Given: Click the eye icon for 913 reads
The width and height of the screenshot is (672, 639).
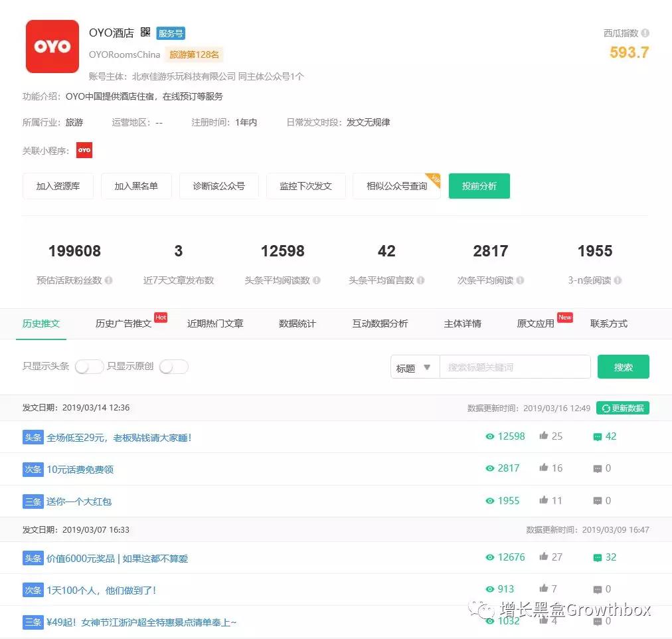Looking at the screenshot, I should 490,589.
